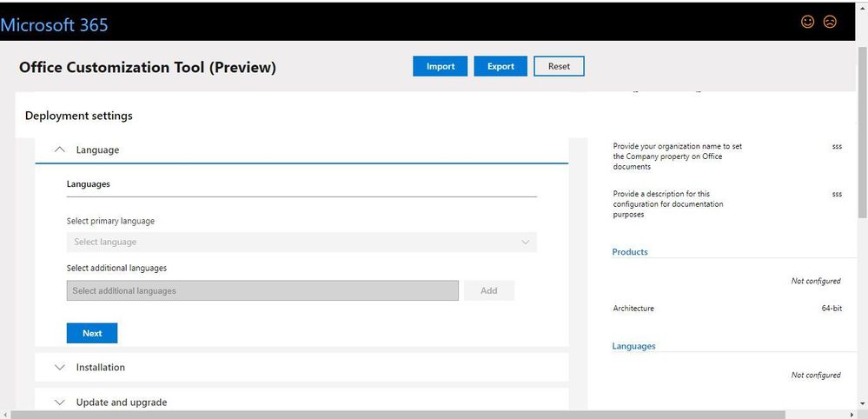Click the Architecture label in summary

[633, 309]
